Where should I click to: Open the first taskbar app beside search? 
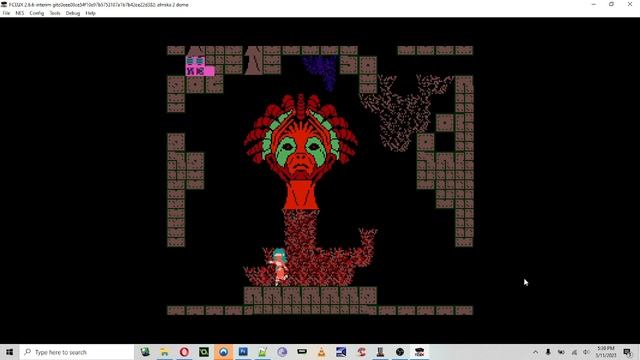point(145,352)
